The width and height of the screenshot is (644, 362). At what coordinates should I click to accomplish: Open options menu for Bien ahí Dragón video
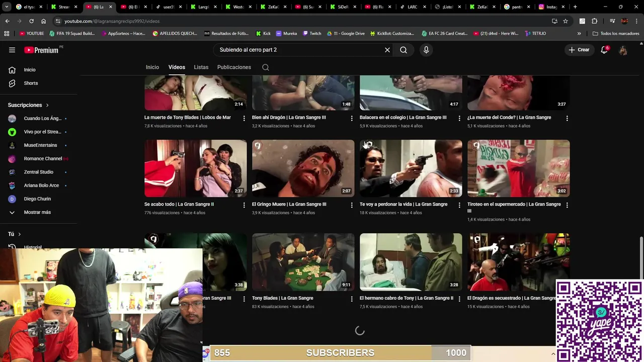352,118
